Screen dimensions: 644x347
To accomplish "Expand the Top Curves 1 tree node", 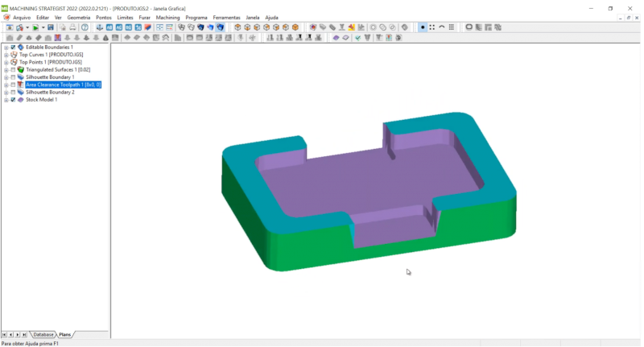I will 6,55.
